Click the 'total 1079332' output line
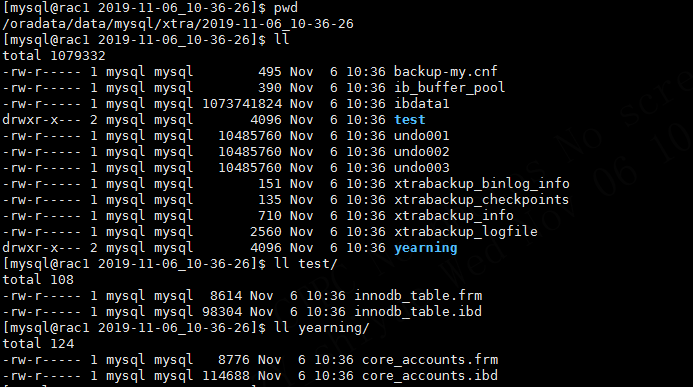Image resolution: width=693 pixels, height=387 pixels. [54, 56]
